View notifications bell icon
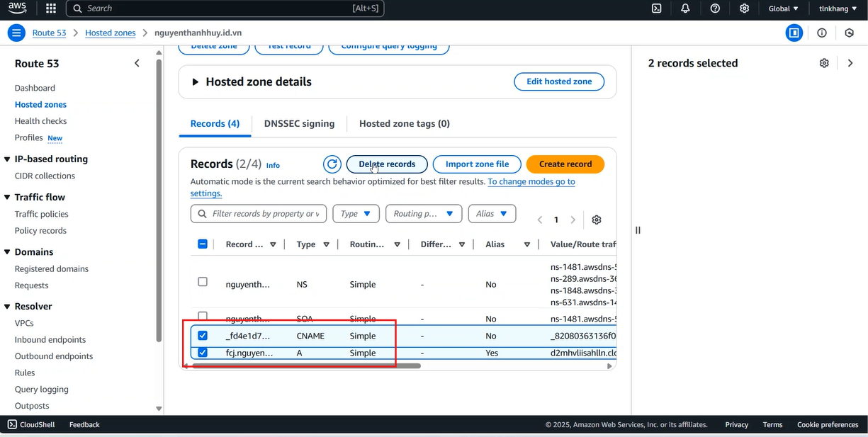 tap(685, 8)
